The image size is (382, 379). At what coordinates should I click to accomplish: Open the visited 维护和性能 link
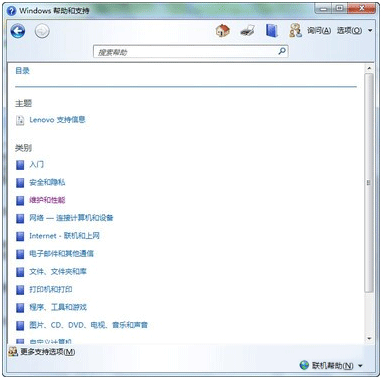pos(47,200)
